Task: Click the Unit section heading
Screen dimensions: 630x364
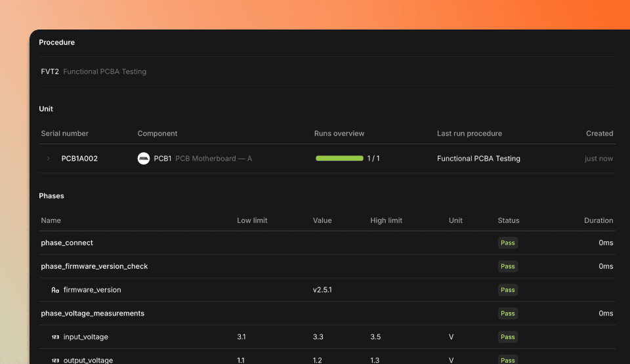Action: point(46,109)
